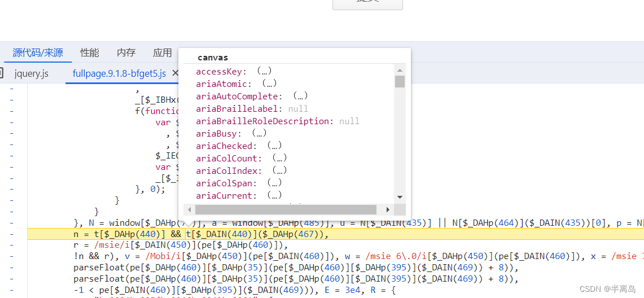Select the fullpage.9.1.8-bfget5.js file tab

tap(119, 73)
